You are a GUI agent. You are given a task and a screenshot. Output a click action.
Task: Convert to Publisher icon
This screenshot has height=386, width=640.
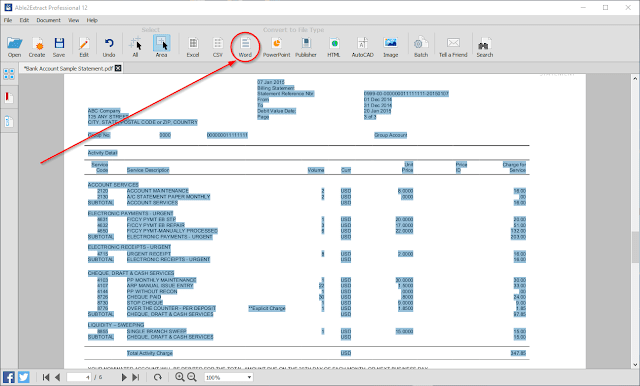[306, 47]
